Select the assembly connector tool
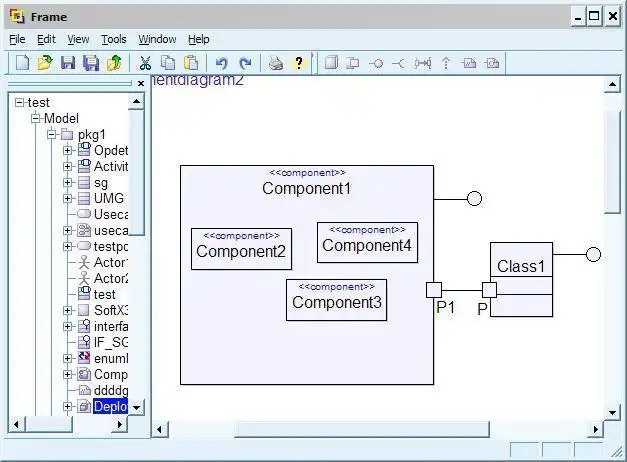627x462 pixels. (x=422, y=63)
